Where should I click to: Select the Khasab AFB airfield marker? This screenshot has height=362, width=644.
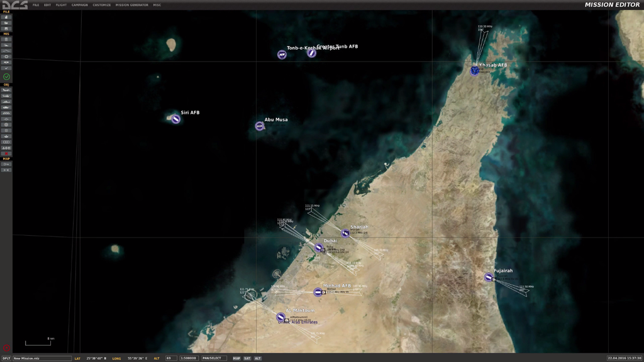(x=474, y=70)
